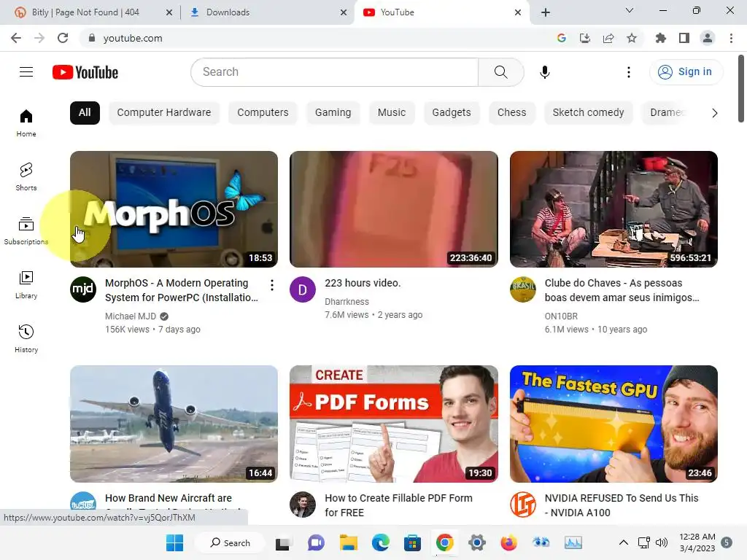Screen dimensions: 747x560
Task: Open the 223:36:40 video thumbnail
Action: (x=393, y=209)
